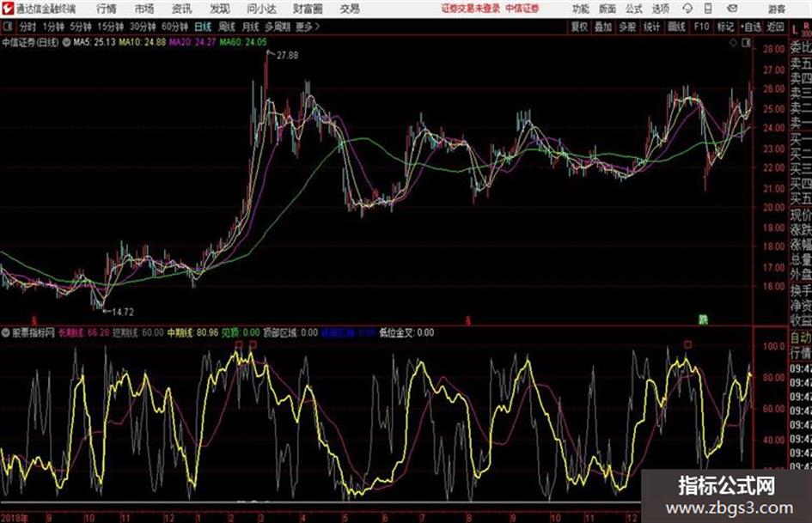
Task: Click the 14.72 low price marker
Action: 123,313
